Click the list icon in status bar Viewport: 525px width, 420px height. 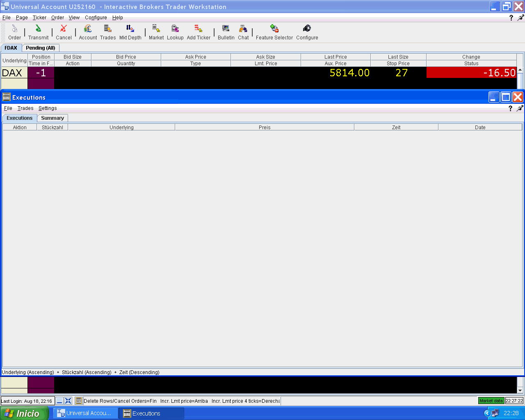point(78,401)
